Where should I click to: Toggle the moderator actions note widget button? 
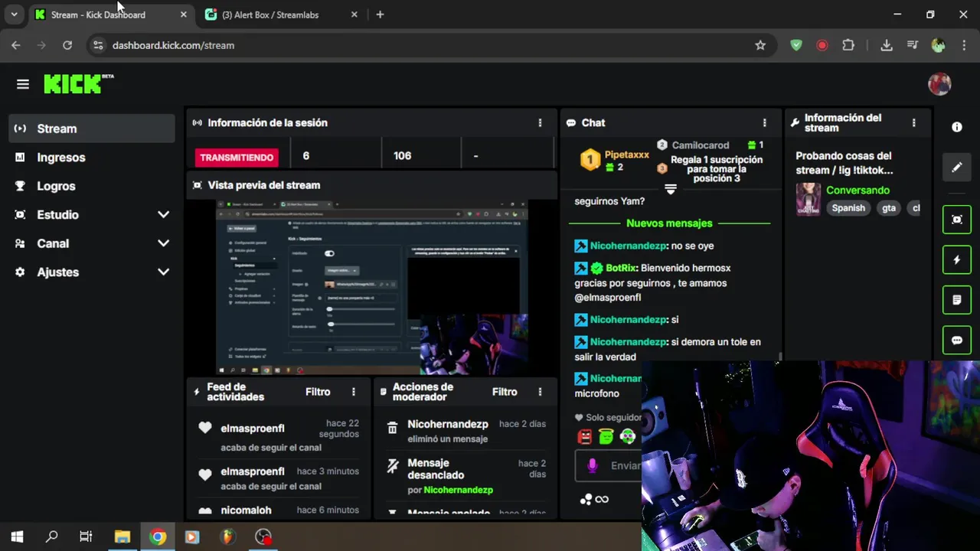click(956, 300)
